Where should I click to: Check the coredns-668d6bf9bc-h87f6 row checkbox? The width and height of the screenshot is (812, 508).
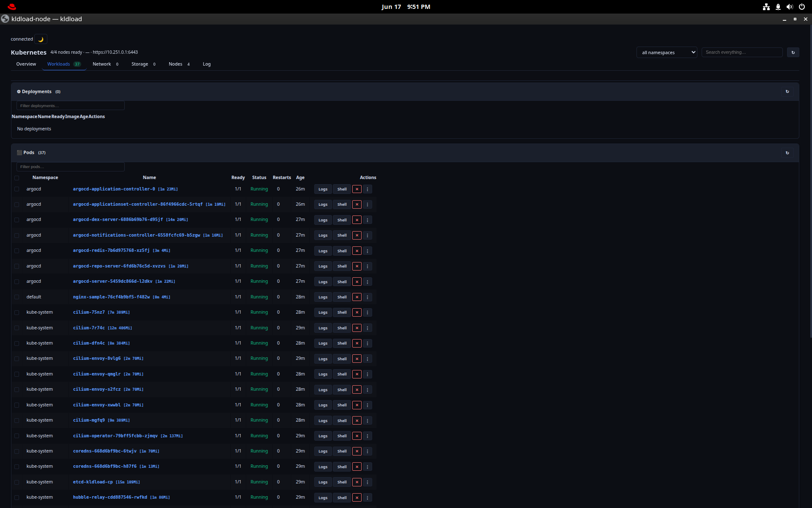point(17,467)
